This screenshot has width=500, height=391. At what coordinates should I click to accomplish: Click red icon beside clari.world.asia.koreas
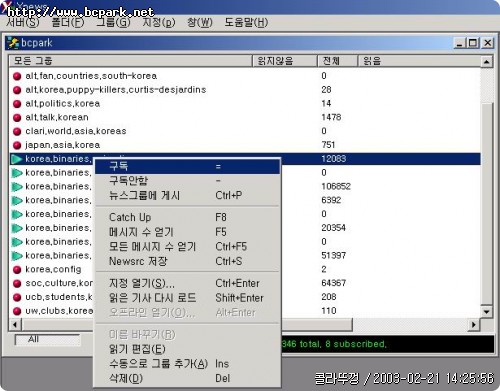[x=17, y=131]
